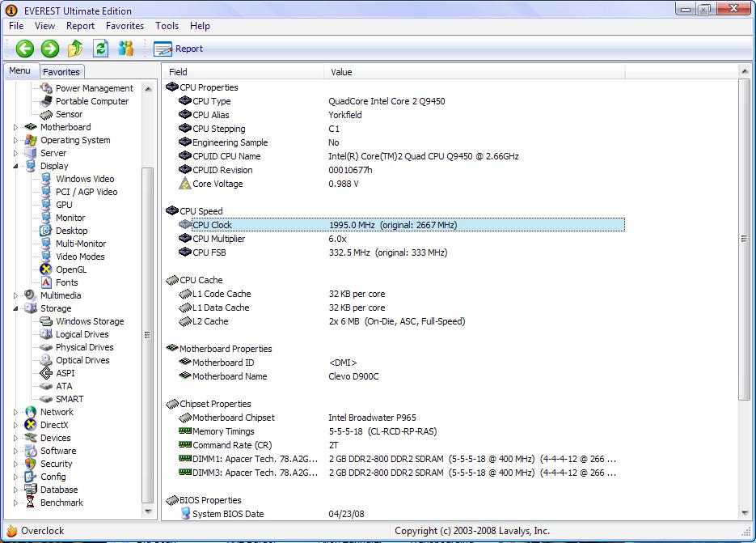Screen dimensions: 756x543
Task: Expand the Motherboard tree node
Action: pos(15,127)
